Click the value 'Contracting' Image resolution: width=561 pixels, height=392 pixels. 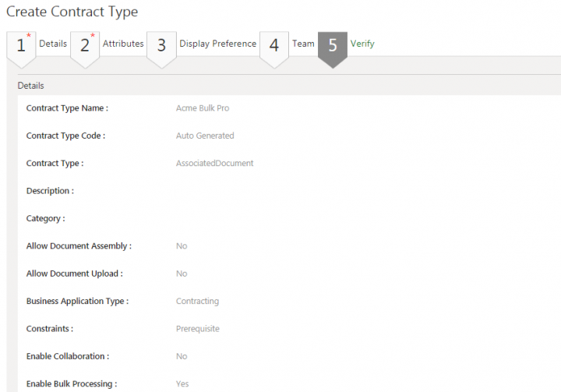[197, 301]
